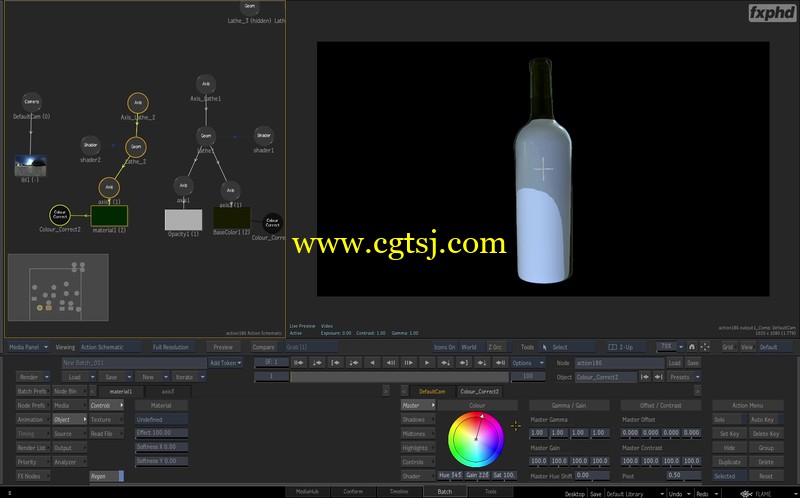The height and width of the screenshot is (498, 800).
Task: Click the material1 (2) node thumbnail
Action: [x=109, y=216]
